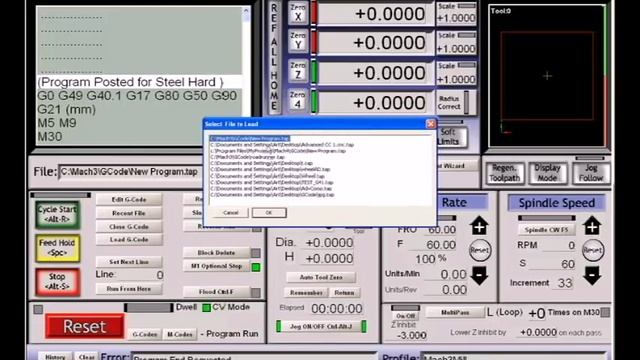Click the spindle S value field
640x360 pixels.
coord(552,264)
